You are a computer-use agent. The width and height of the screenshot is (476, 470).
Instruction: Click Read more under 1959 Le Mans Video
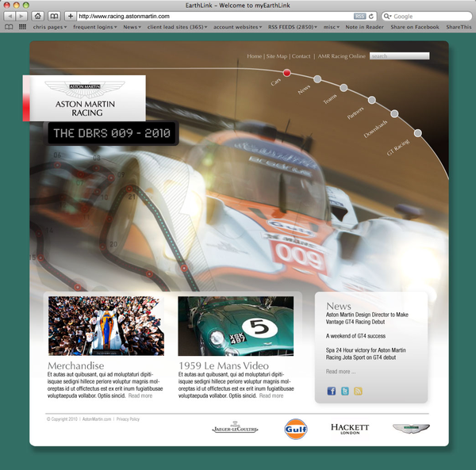[271, 395]
